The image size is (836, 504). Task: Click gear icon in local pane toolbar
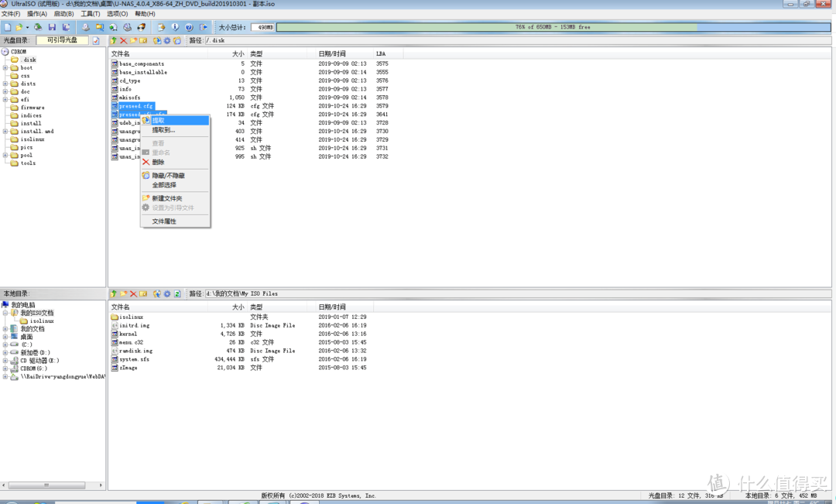tap(167, 294)
